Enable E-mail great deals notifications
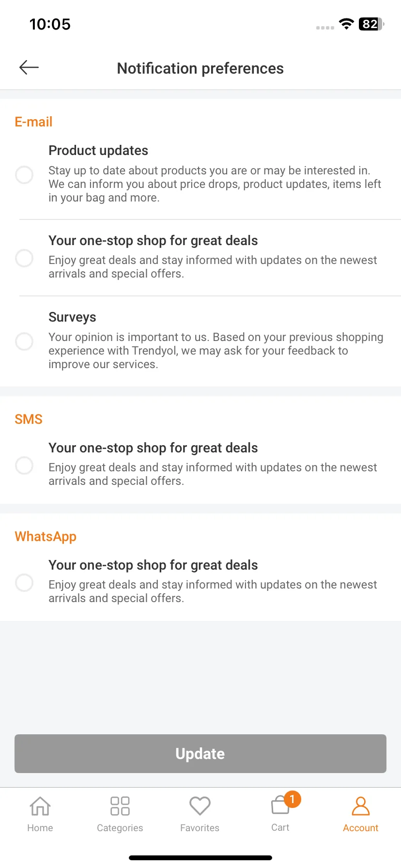Viewport: 401px width, 868px height. [x=24, y=258]
